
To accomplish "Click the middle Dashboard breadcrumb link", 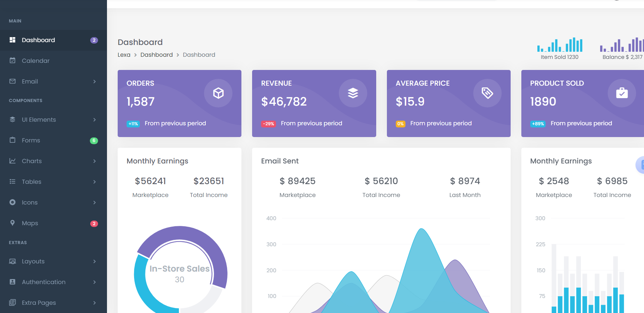I will tap(157, 55).
